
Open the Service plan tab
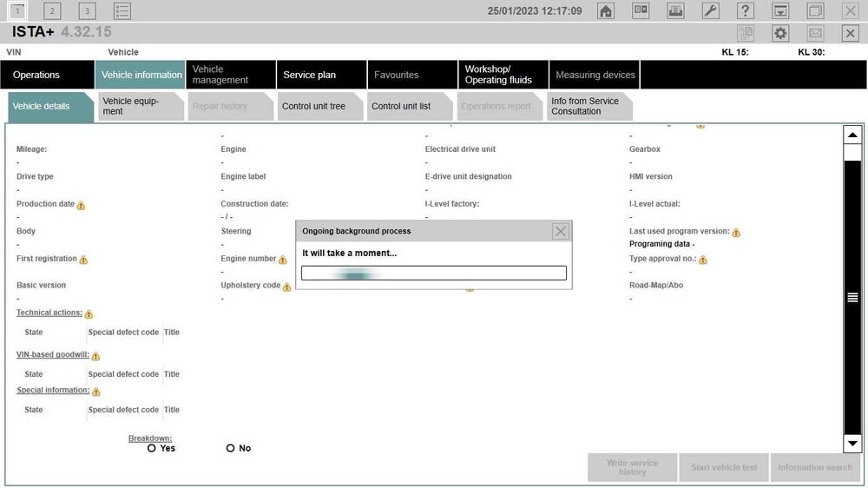click(322, 75)
